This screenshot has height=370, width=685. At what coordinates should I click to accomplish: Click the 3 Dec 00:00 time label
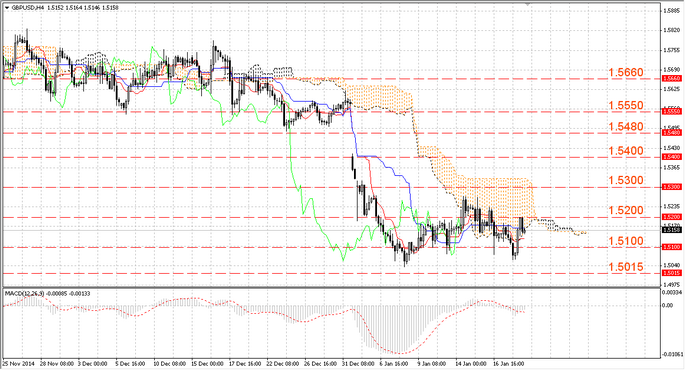[x=93, y=363]
